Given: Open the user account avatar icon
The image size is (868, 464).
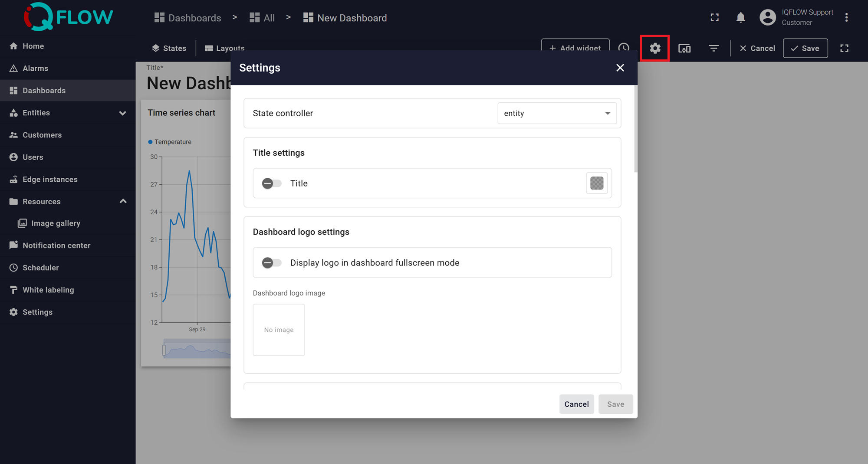Looking at the screenshot, I should pyautogui.click(x=767, y=17).
